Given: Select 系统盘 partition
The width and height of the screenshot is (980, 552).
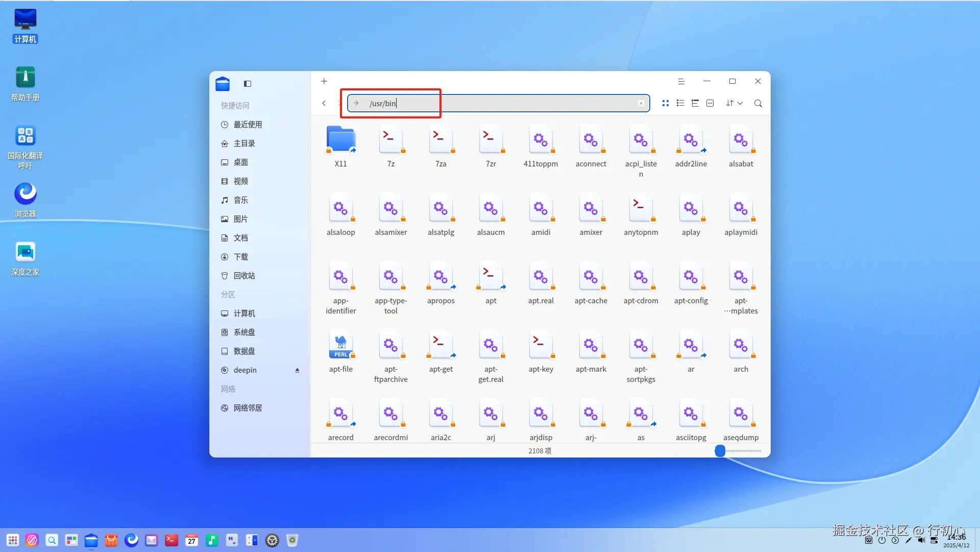Looking at the screenshot, I should (x=244, y=332).
